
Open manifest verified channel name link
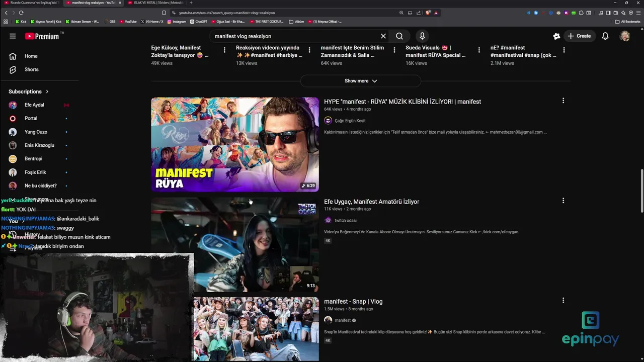point(343,320)
